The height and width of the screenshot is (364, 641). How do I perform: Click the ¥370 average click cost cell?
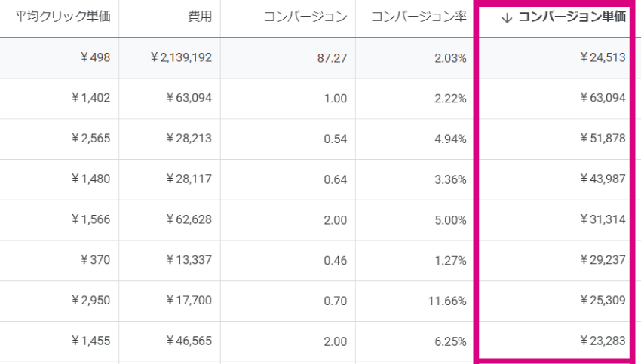pyautogui.click(x=95, y=259)
